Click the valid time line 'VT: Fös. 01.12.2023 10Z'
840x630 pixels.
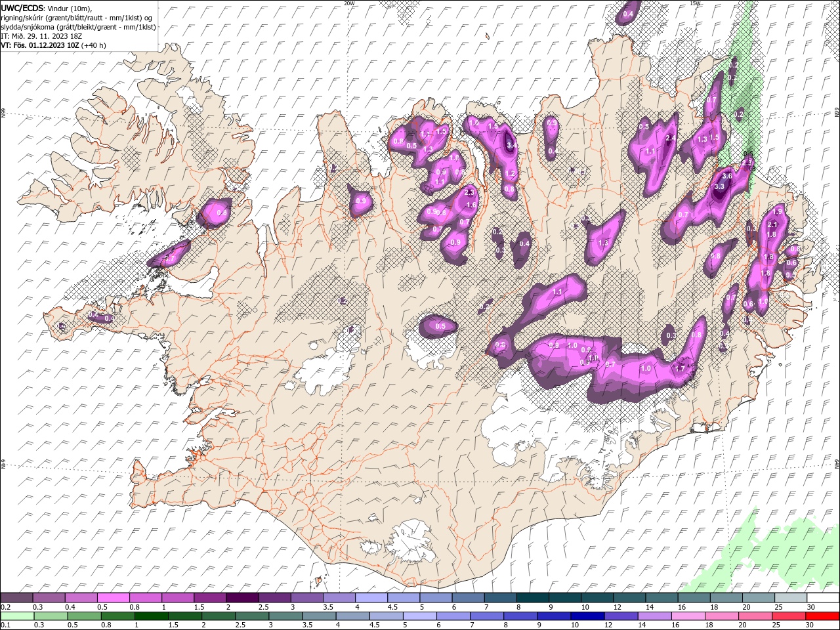pos(40,45)
